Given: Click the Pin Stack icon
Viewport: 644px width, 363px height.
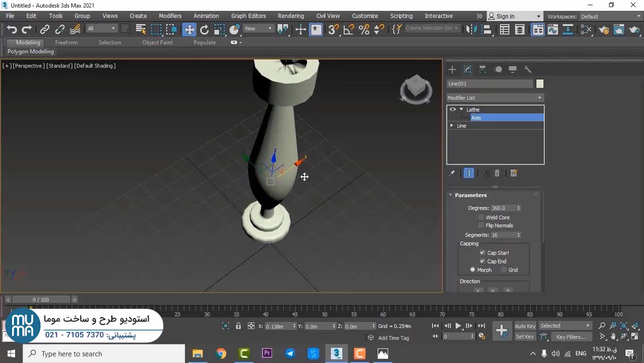Looking at the screenshot, I should click(x=452, y=173).
